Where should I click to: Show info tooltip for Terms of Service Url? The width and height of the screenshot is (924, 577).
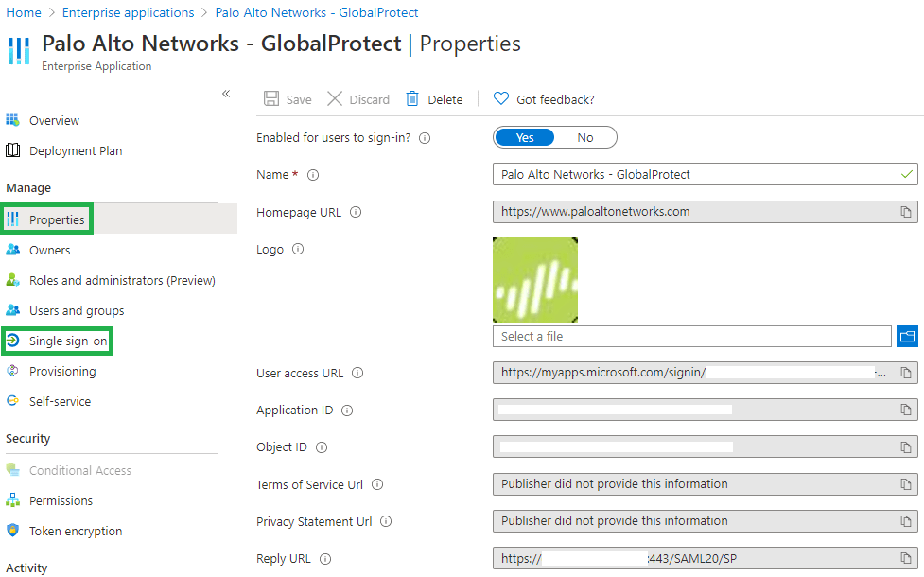377,484
